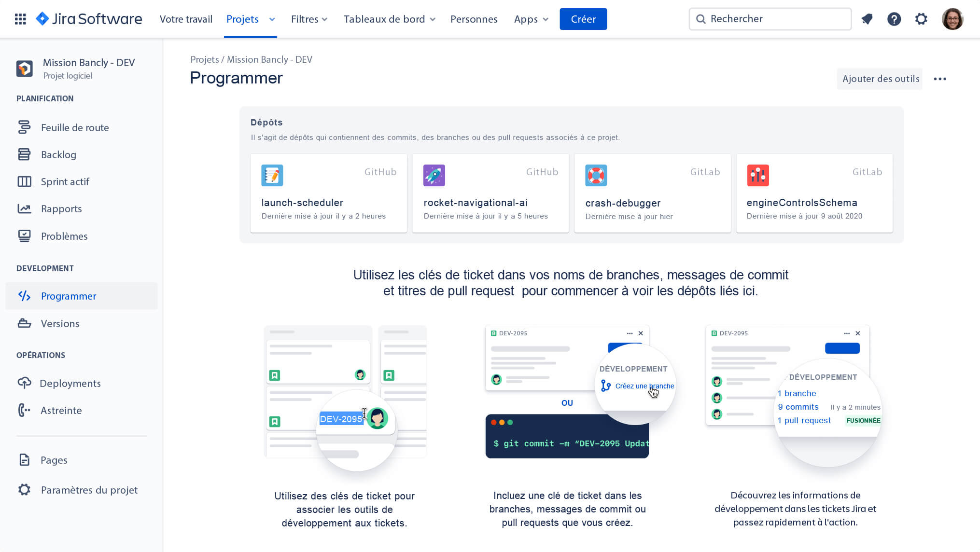980x552 pixels.
Task: Click the engineControlsSchema sliders icon
Action: pyautogui.click(x=757, y=175)
